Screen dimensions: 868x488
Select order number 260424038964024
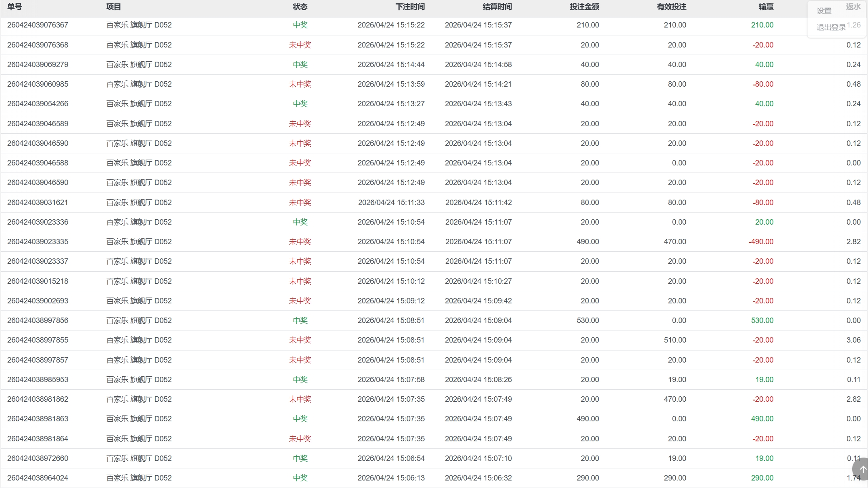(38, 478)
